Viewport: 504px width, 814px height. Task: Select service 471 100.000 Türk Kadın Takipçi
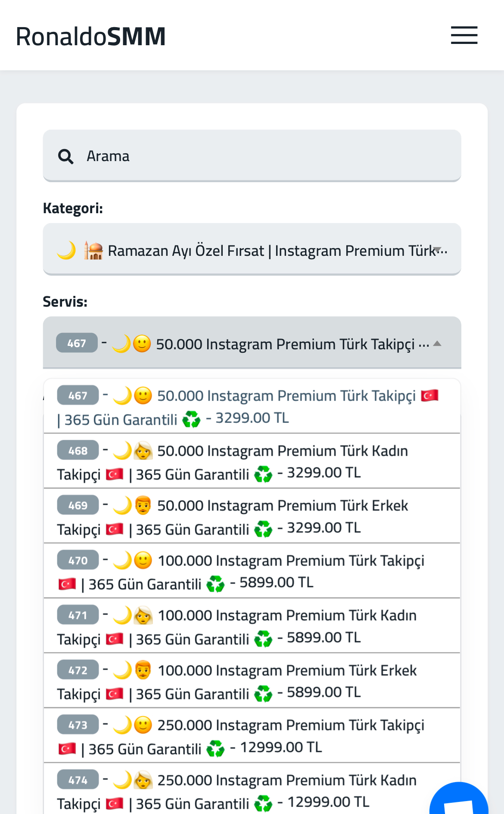pyautogui.click(x=252, y=626)
